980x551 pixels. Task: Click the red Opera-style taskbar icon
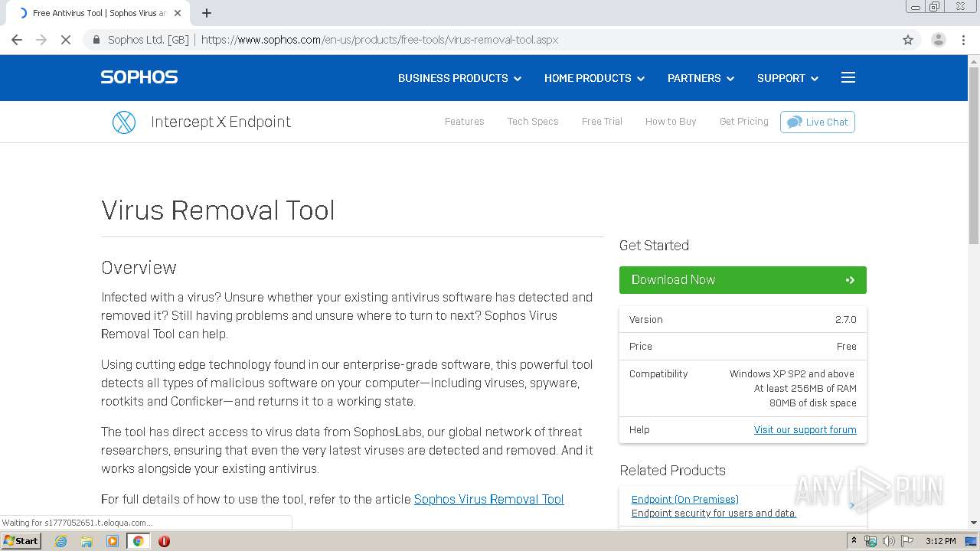point(164,541)
